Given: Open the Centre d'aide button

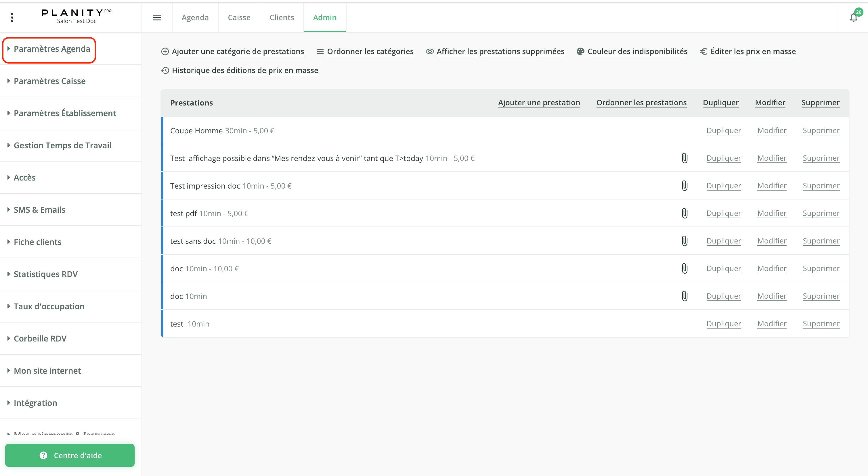Looking at the screenshot, I should click(70, 455).
